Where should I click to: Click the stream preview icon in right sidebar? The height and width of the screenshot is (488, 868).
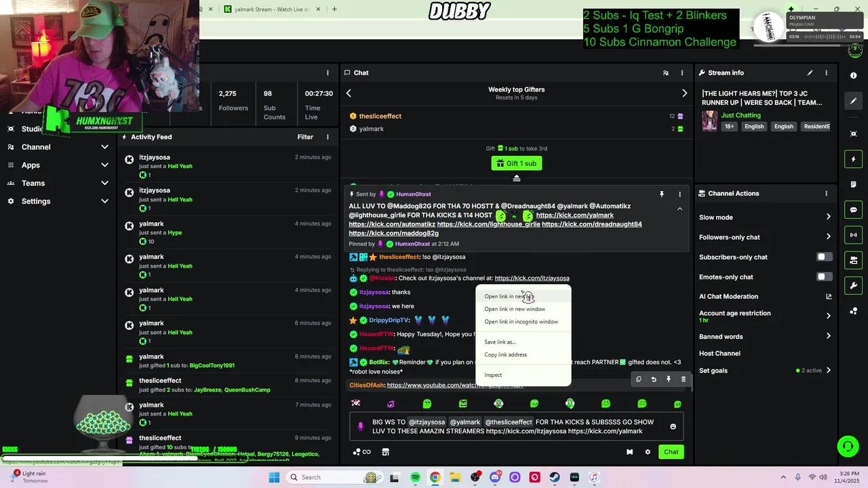854,134
